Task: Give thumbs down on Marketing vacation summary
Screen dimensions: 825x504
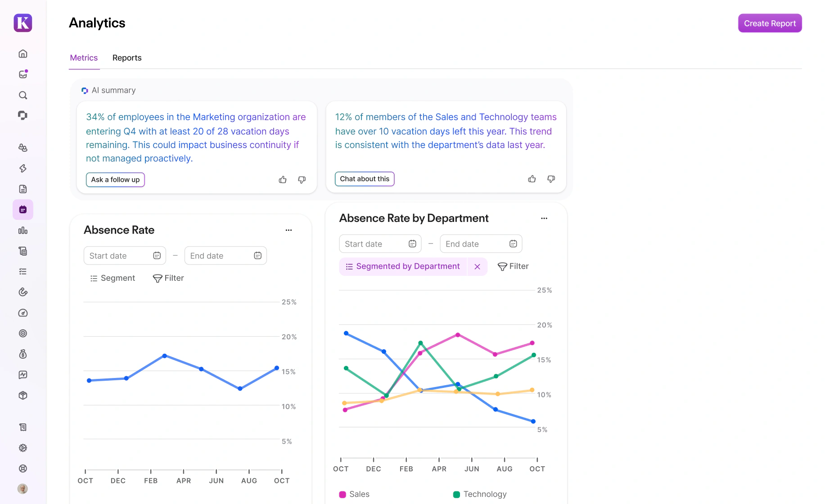Action: 302,180
